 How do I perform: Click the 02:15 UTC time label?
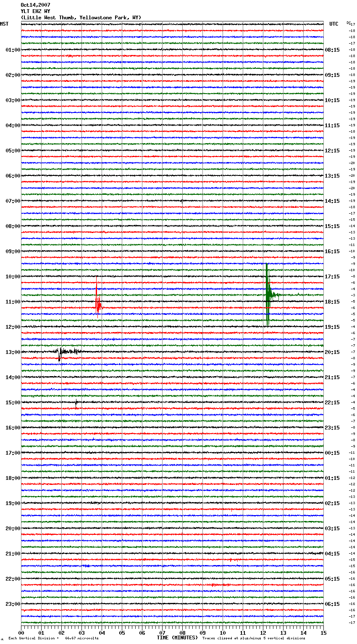click(332, 503)
